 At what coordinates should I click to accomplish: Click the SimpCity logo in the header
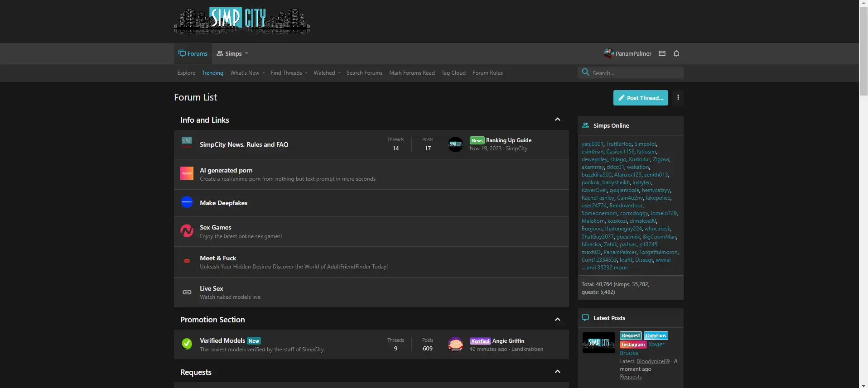coord(242,21)
